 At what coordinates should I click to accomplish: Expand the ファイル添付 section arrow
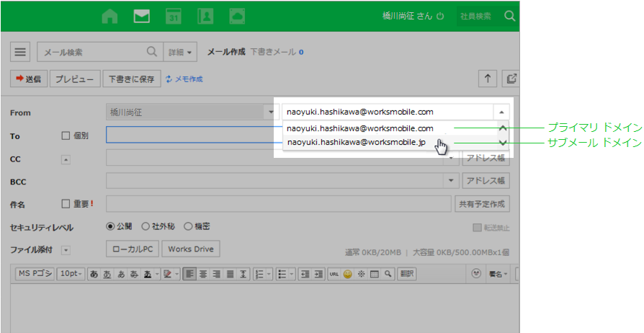tap(66, 250)
